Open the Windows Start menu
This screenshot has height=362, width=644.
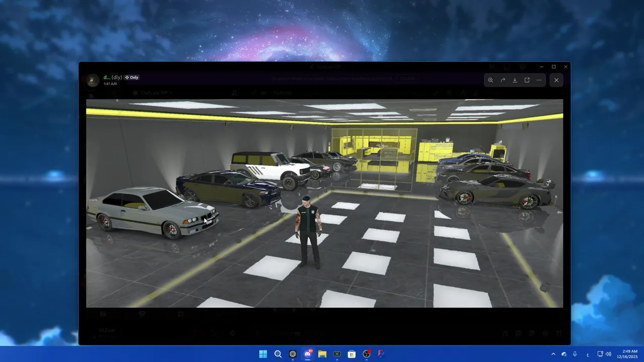[263, 354]
